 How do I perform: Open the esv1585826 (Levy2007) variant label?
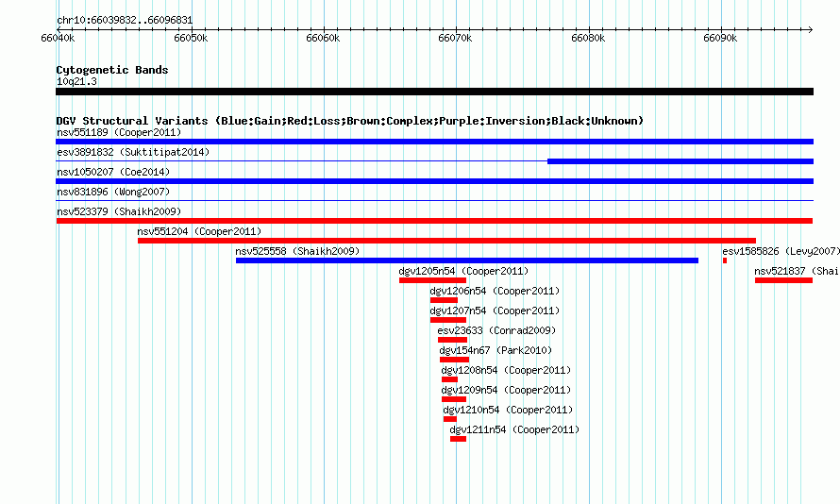point(781,251)
